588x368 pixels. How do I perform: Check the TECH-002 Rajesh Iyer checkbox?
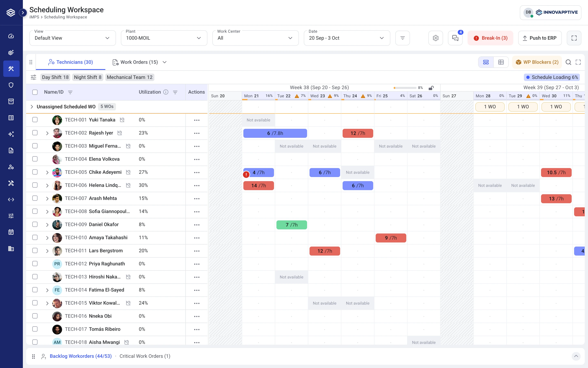tap(35, 133)
